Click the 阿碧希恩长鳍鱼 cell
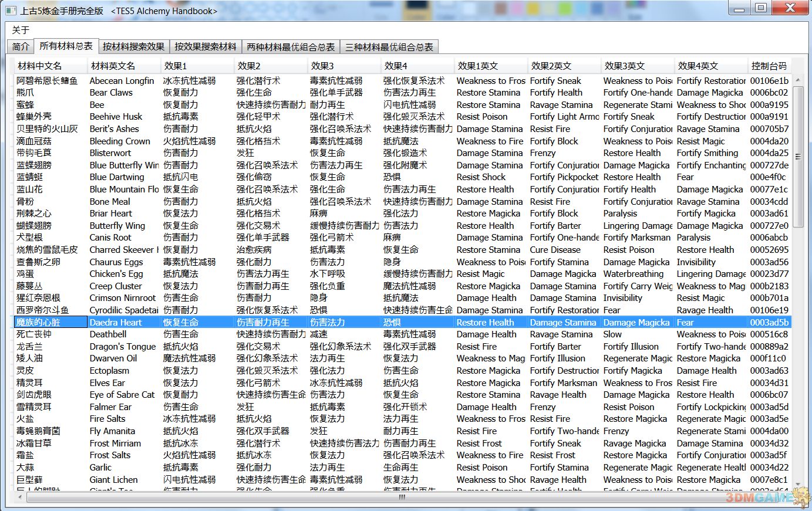 click(x=50, y=81)
